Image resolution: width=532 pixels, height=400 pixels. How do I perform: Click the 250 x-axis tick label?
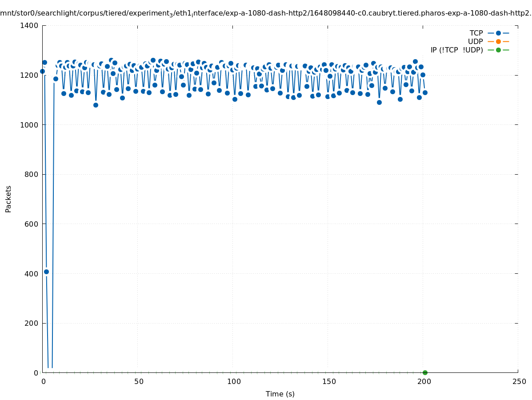[518, 381]
